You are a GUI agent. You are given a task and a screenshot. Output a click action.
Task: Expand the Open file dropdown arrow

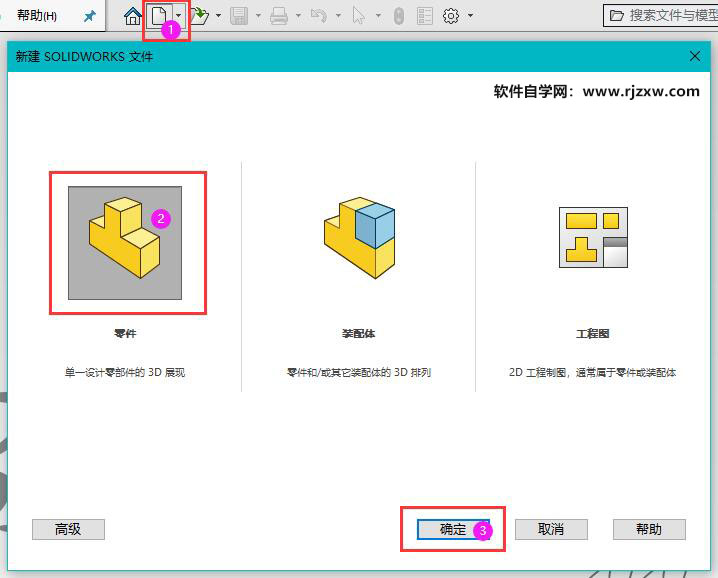(218, 16)
